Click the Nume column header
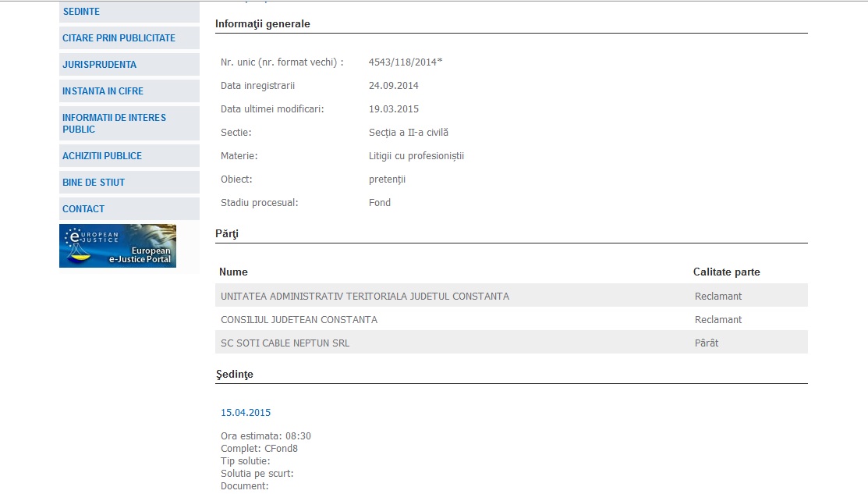This screenshot has width=868, height=494. coord(233,272)
